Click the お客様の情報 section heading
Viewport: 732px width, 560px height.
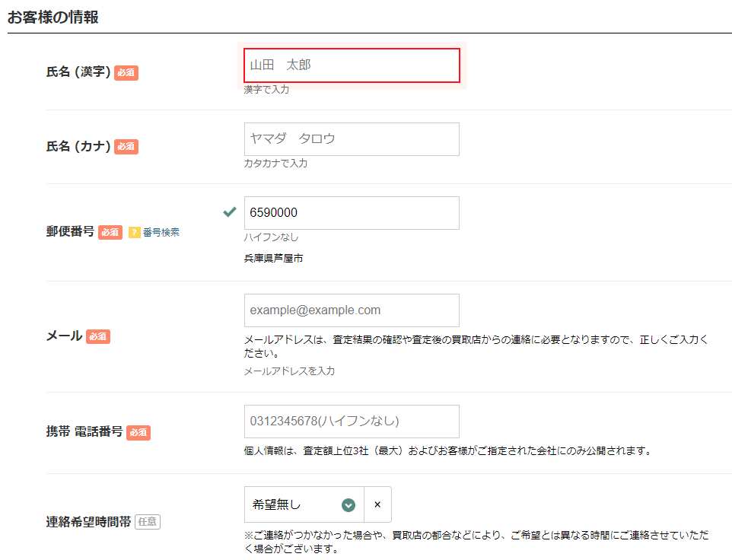[x=53, y=17]
